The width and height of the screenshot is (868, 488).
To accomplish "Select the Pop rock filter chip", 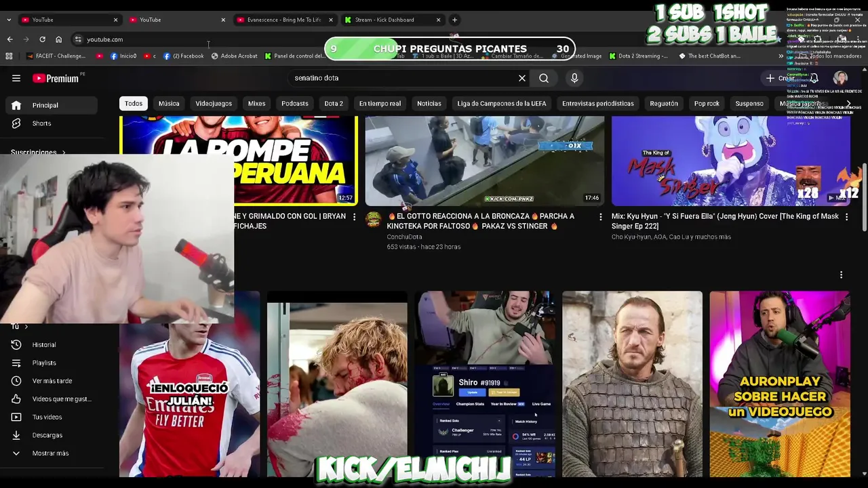I will (x=707, y=104).
